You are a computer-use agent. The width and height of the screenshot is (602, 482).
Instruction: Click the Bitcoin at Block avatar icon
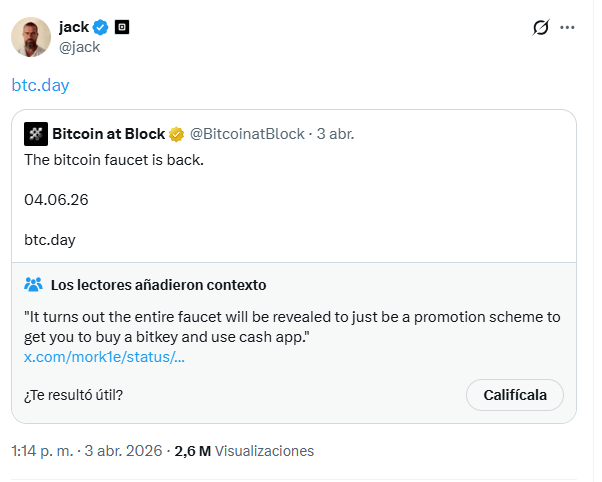(x=35, y=134)
